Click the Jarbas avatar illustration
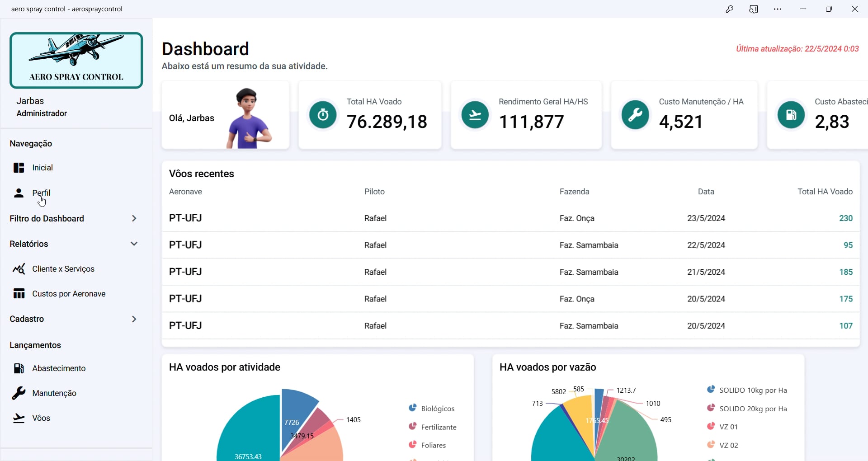Screen dimensions: 868x461 [249, 118]
